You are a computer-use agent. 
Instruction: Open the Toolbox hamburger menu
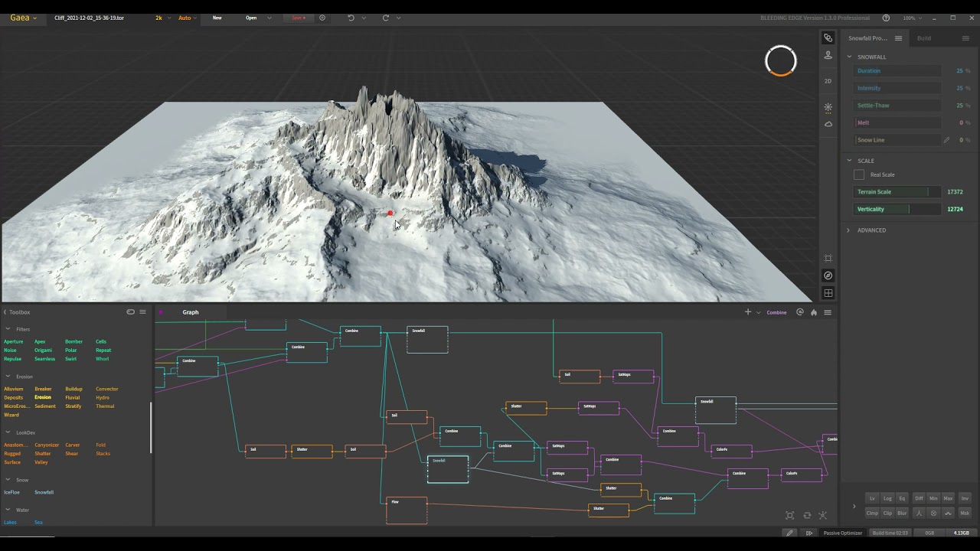pos(142,312)
